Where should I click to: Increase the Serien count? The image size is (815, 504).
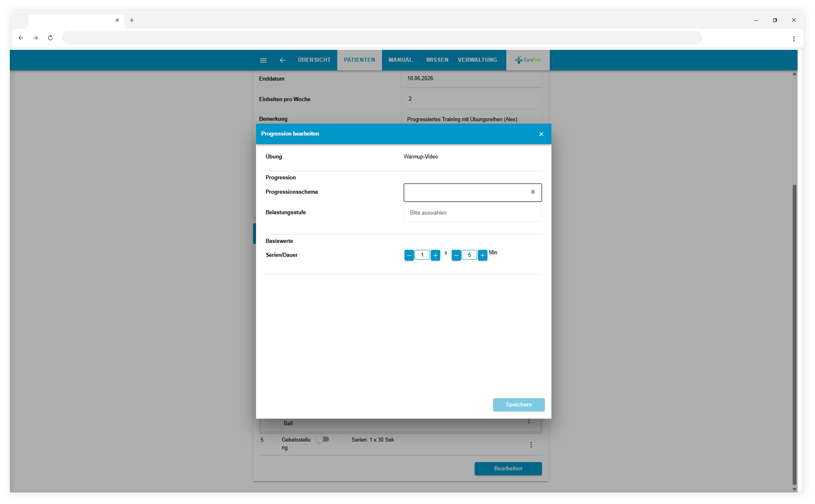click(x=435, y=255)
